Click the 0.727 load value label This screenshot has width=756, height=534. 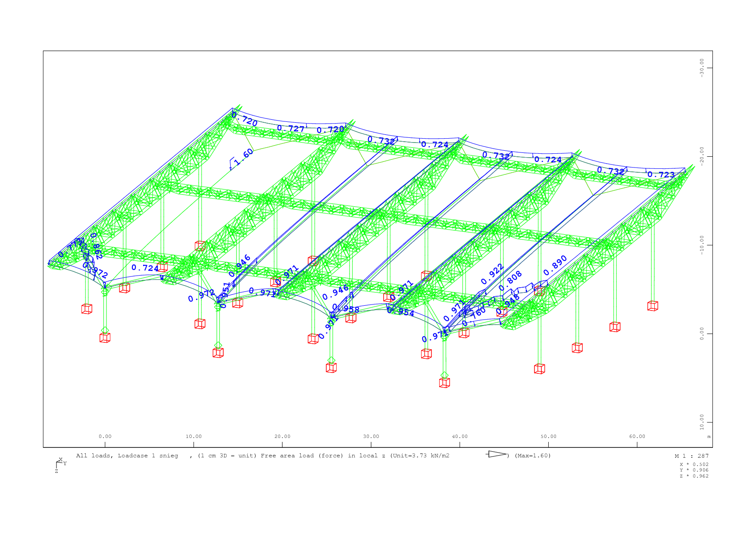coord(291,128)
